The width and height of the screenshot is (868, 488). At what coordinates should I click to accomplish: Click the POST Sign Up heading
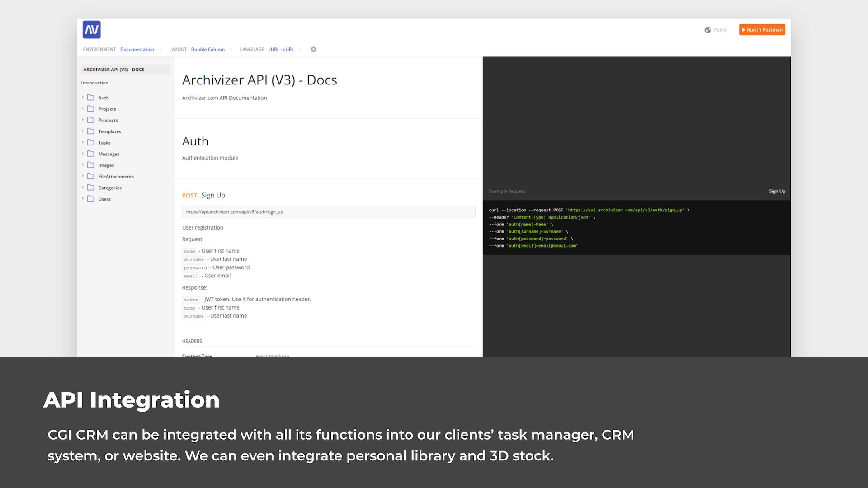click(203, 195)
